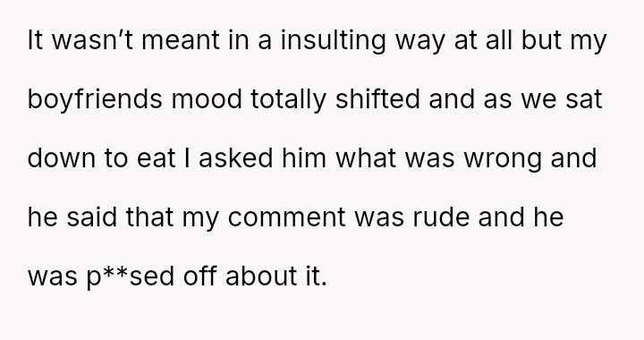The image size is (644, 340).
Task: Click the word "said" in fourth line
Action: [x=92, y=217]
